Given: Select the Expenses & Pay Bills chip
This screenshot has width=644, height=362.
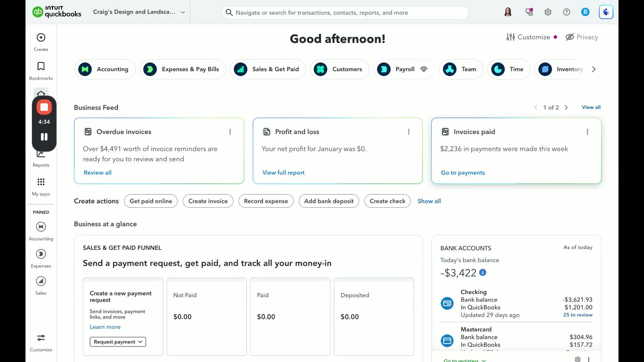Looking at the screenshot, I should [x=183, y=69].
